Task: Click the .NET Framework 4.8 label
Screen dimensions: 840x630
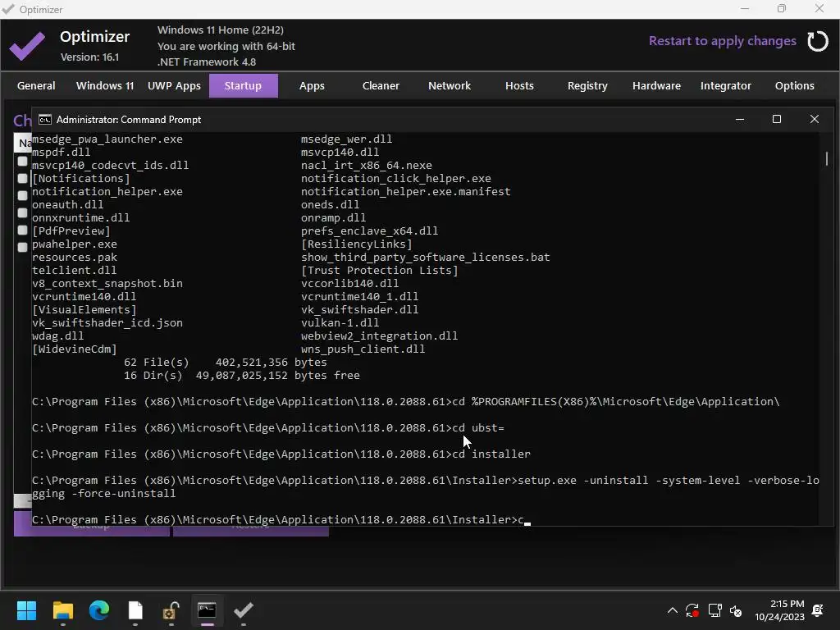Action: click(207, 62)
